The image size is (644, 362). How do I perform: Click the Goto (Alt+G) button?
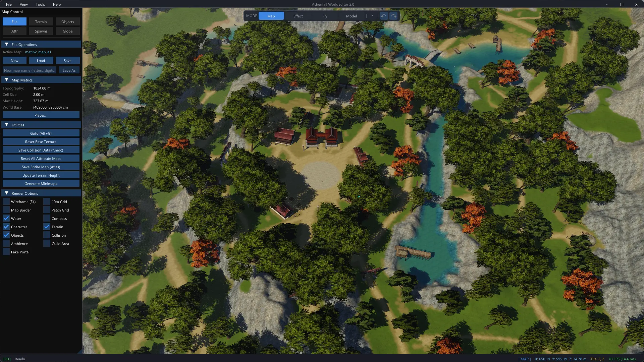(x=41, y=133)
